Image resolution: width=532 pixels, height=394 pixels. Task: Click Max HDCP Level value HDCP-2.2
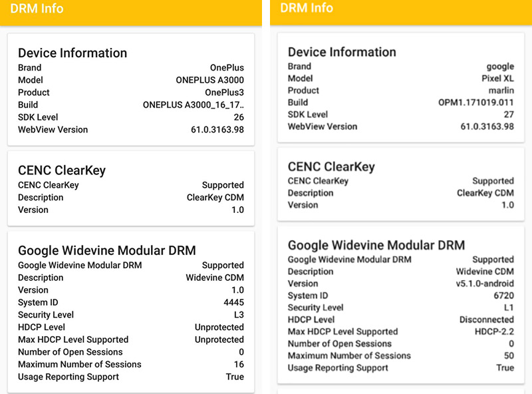494,331
